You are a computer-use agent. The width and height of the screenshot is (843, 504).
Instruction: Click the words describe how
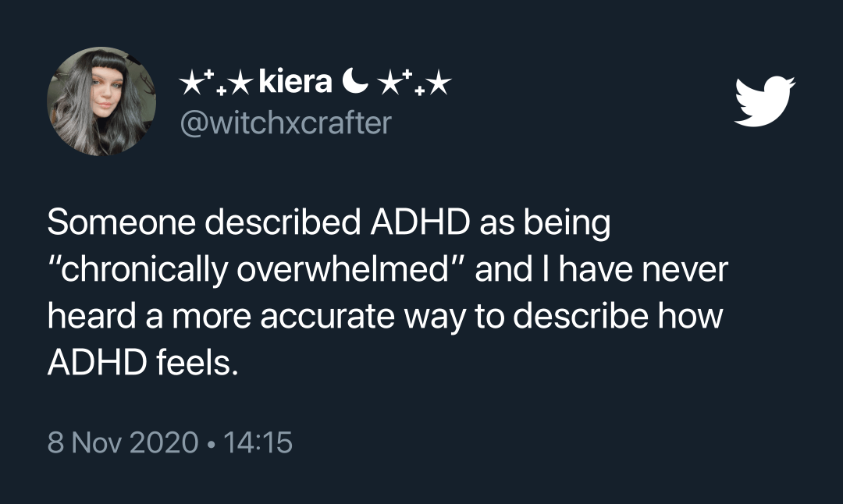[617, 315]
